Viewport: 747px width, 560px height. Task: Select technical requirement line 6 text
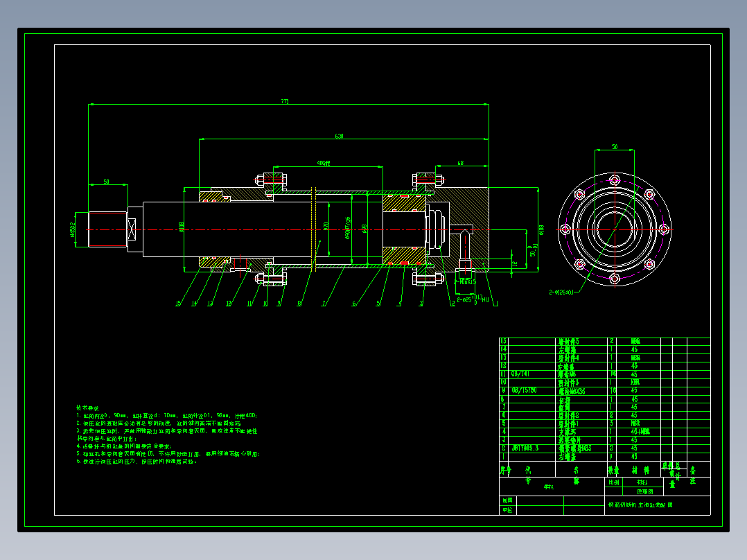137,462
